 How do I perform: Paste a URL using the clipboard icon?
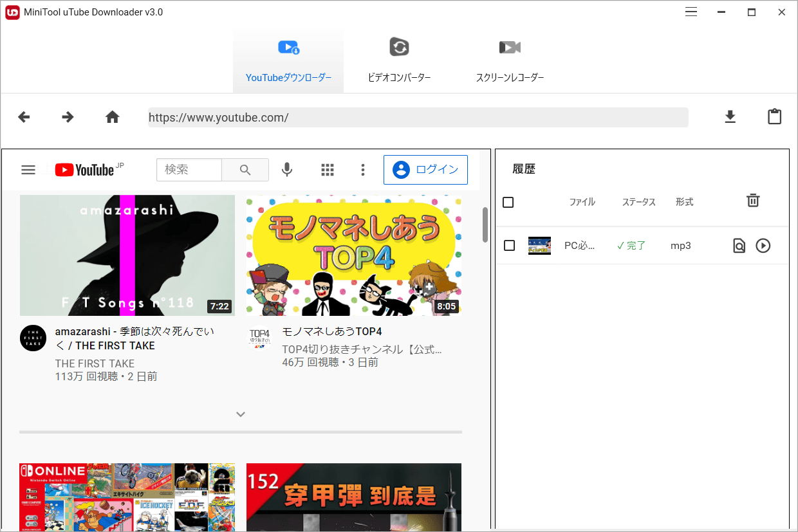(x=774, y=116)
